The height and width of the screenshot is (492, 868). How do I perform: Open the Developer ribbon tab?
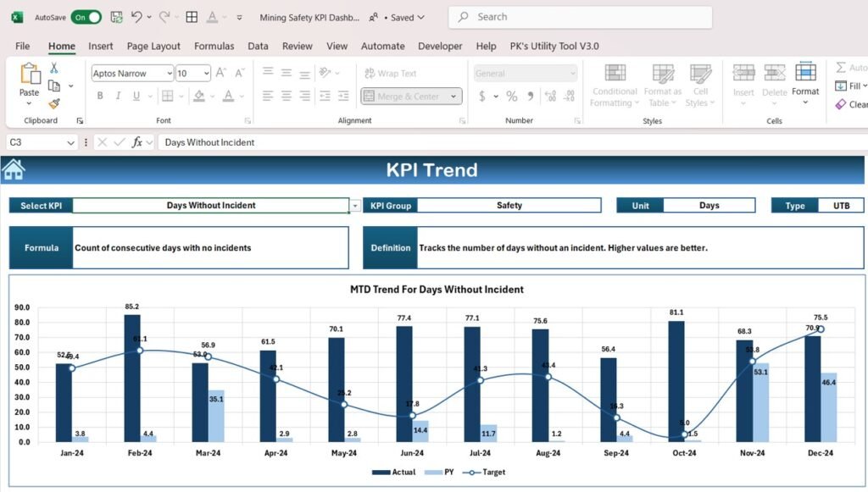coord(440,46)
